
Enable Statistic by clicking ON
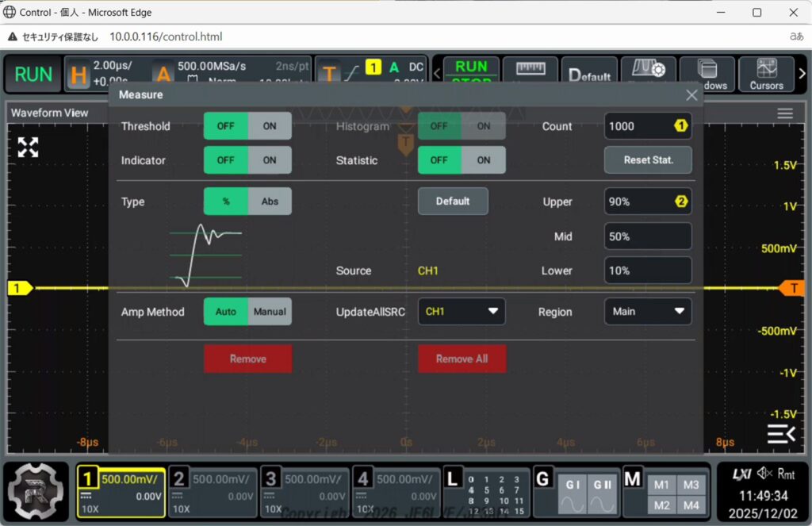pos(484,160)
